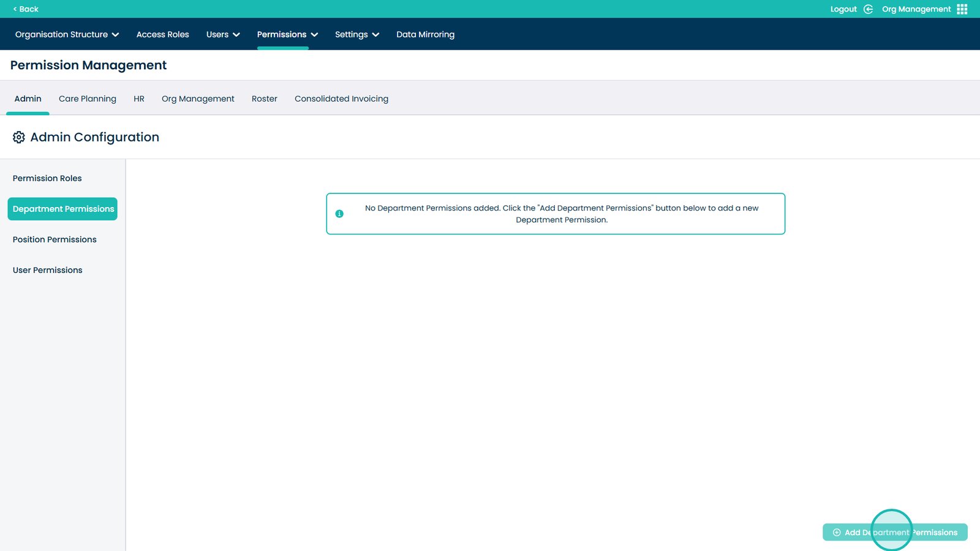Open the Data Mirroring page

425,34
